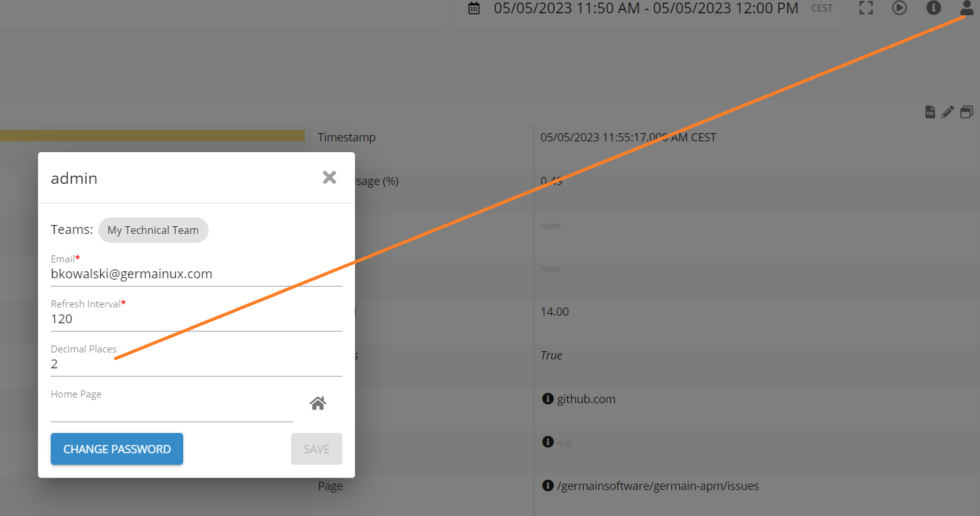The image size is (980, 516).
Task: Click the clone windows icon
Action: 966,112
